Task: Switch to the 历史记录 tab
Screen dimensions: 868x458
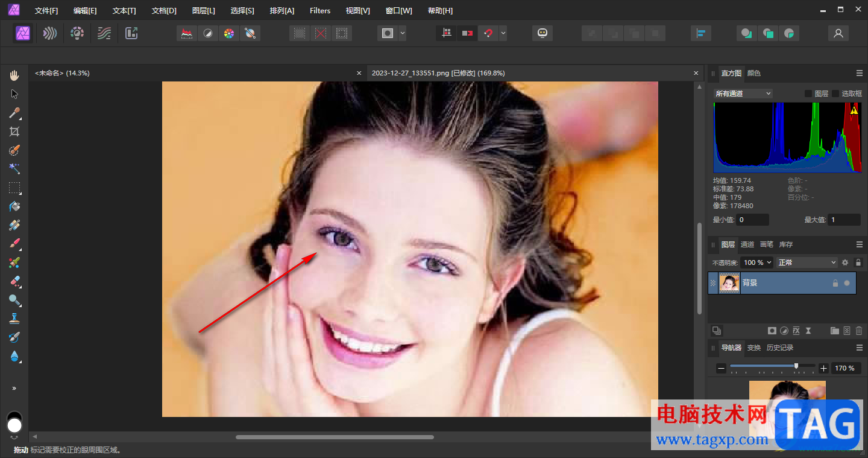Action: tap(780, 348)
